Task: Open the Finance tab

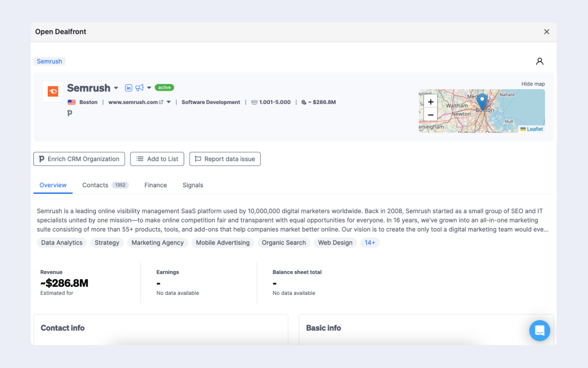Action: click(x=156, y=185)
